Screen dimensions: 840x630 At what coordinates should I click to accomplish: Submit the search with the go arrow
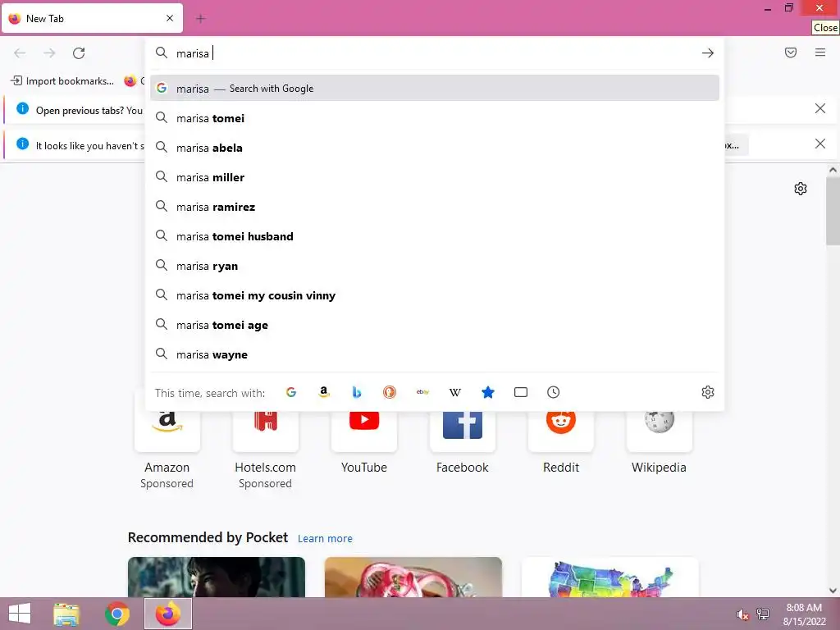coord(708,53)
